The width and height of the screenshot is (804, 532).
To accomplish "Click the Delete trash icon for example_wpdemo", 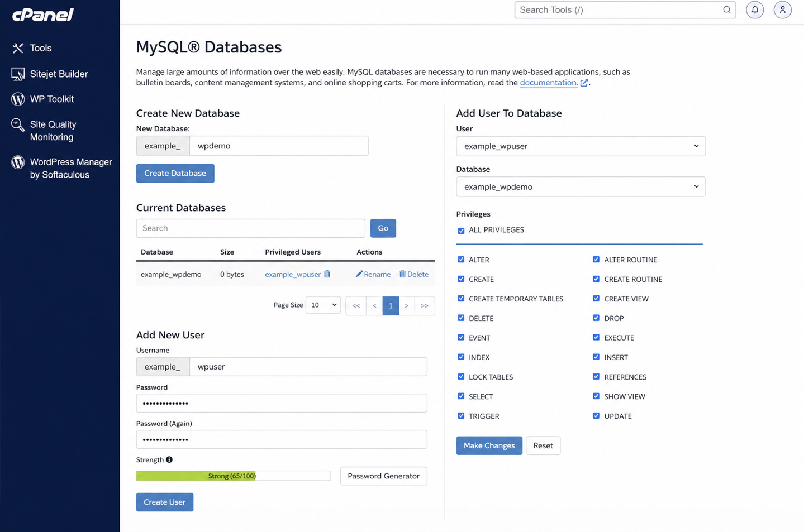I will pos(402,274).
